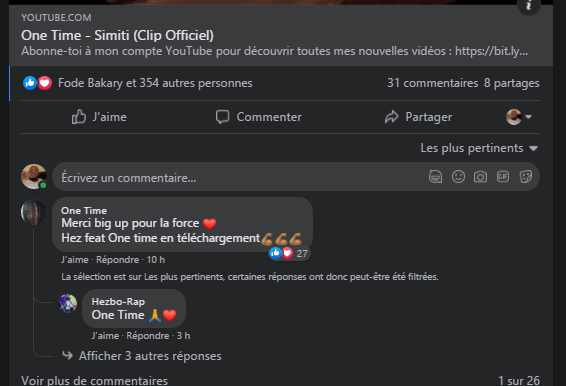Expand Afficher 3 autres réponses
The width and height of the screenshot is (566, 386).
150,356
